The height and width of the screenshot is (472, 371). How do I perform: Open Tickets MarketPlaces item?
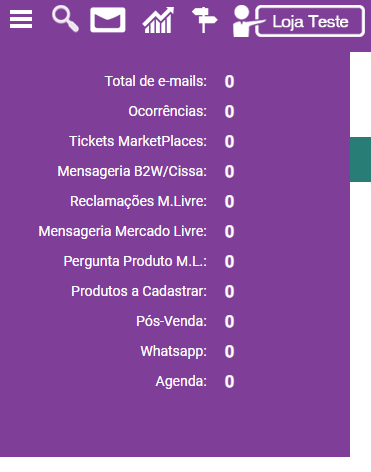tap(138, 141)
